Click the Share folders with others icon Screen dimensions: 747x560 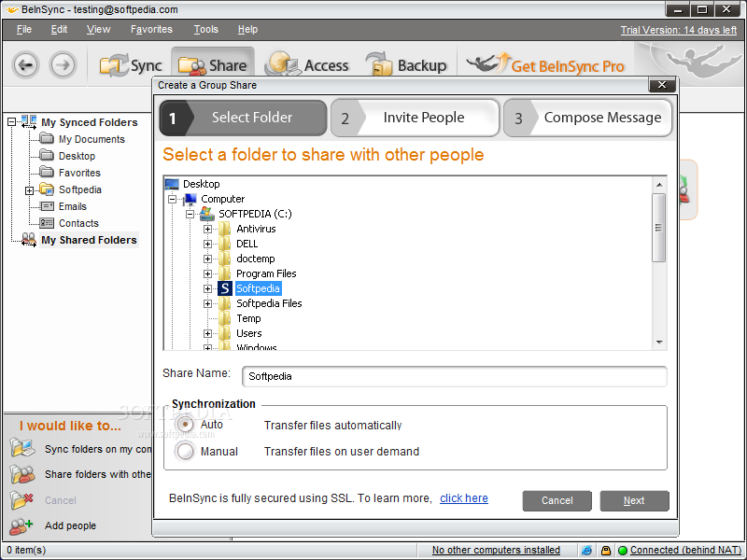(x=21, y=474)
